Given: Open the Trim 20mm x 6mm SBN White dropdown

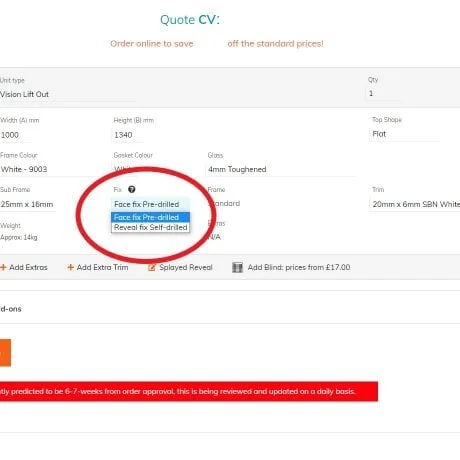Looking at the screenshot, I should (x=415, y=204).
